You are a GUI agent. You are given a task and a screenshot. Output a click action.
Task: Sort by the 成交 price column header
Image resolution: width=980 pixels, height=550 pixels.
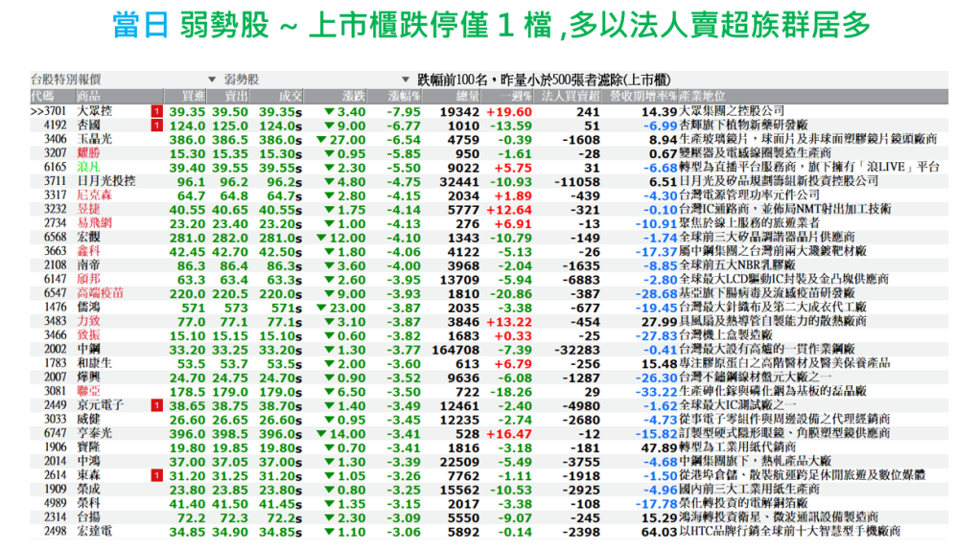291,97
